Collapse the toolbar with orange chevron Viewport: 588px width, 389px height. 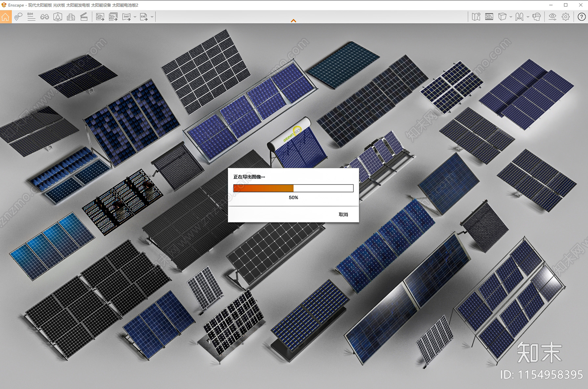pyautogui.click(x=293, y=21)
